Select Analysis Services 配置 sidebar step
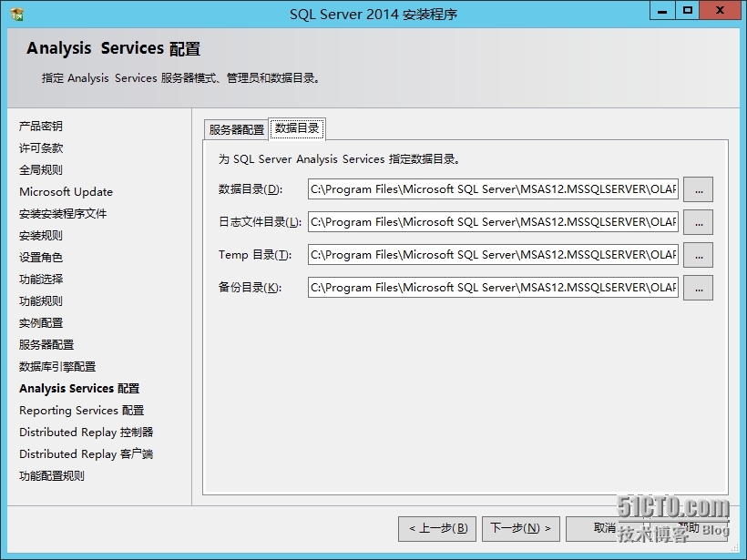 click(79, 389)
